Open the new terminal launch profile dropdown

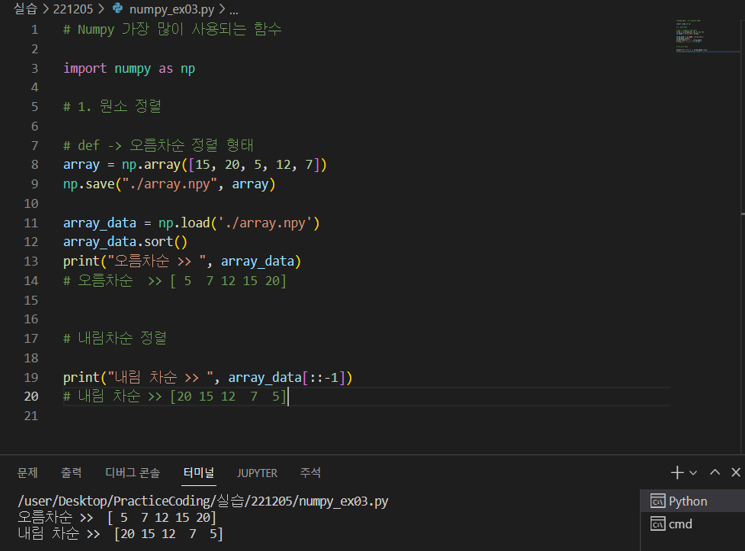click(x=693, y=473)
